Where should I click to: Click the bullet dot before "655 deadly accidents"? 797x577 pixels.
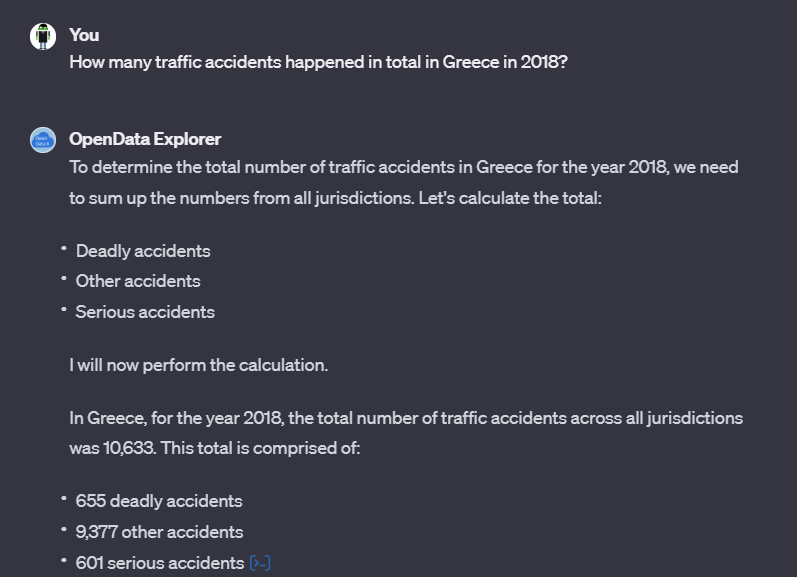coord(63,499)
